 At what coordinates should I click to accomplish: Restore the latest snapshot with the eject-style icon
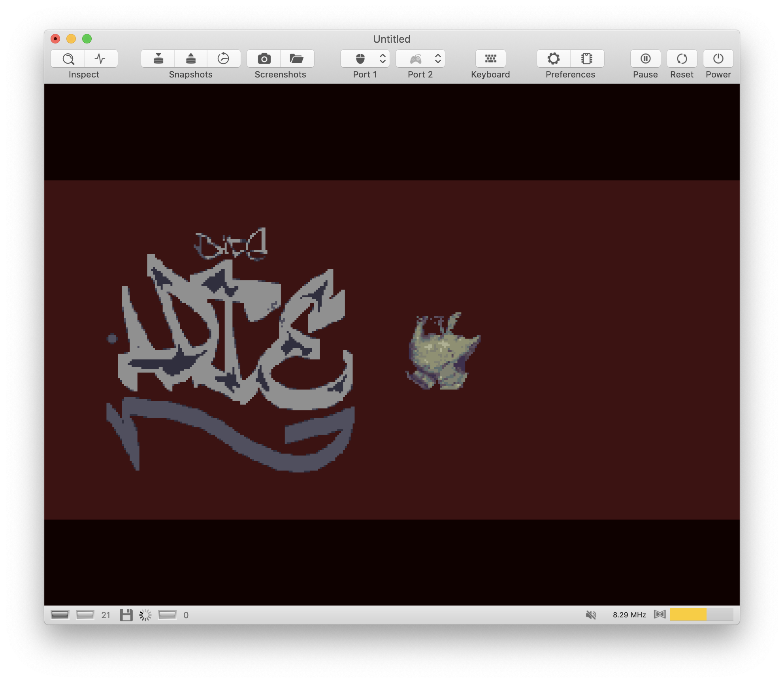(191, 58)
